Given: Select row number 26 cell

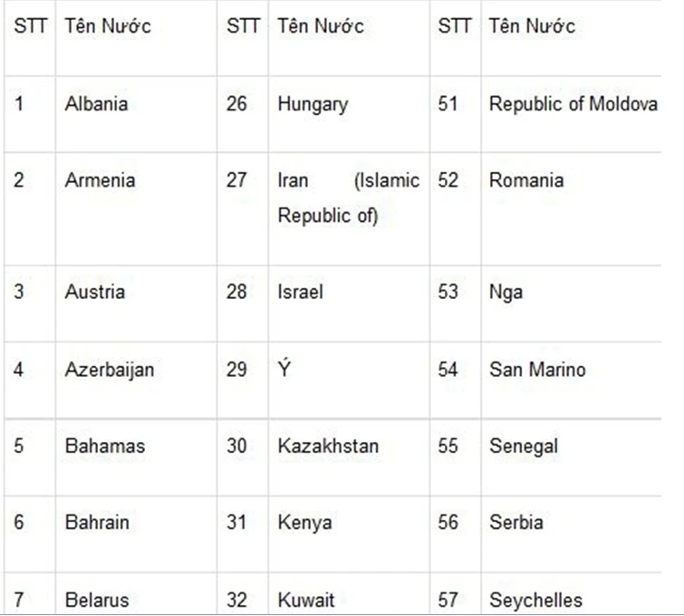Looking at the screenshot, I should 236,103.
